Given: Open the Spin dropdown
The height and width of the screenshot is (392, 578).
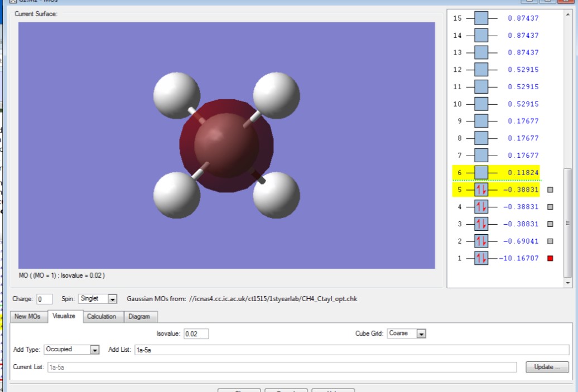Looking at the screenshot, I should coord(112,299).
